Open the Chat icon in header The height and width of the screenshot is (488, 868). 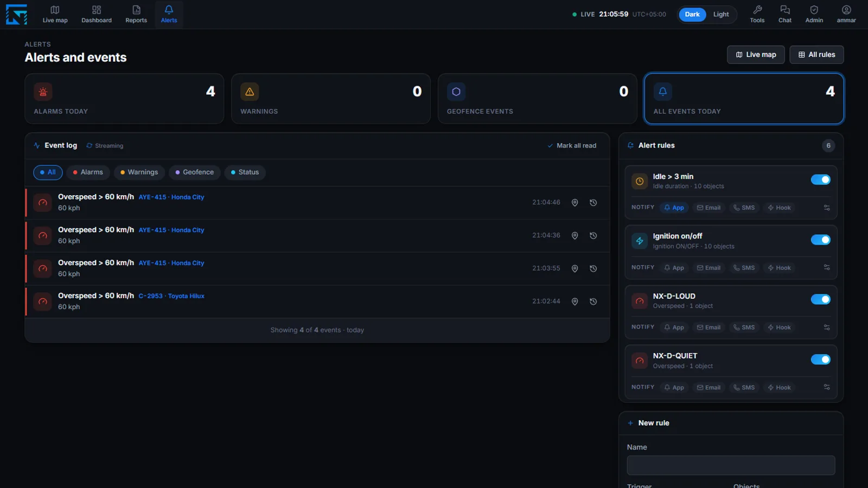click(784, 14)
